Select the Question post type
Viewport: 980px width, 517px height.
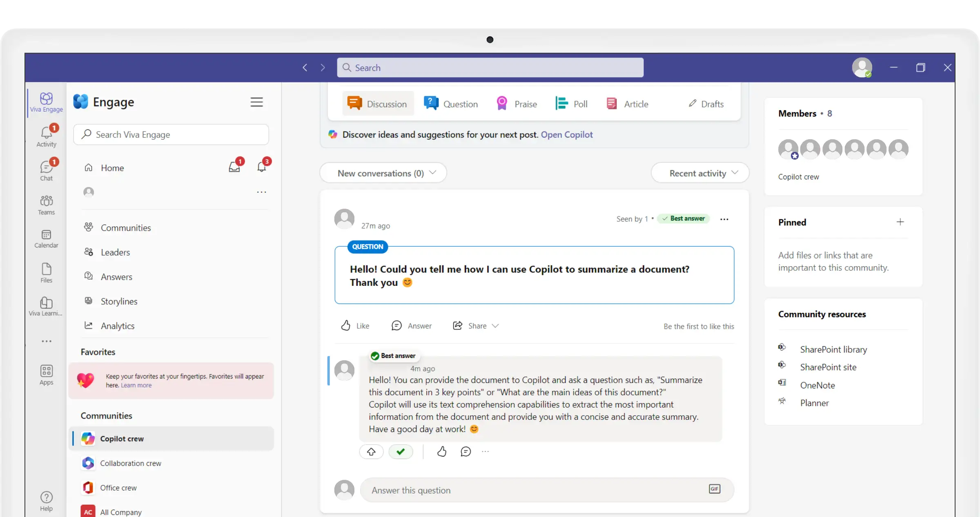click(450, 104)
